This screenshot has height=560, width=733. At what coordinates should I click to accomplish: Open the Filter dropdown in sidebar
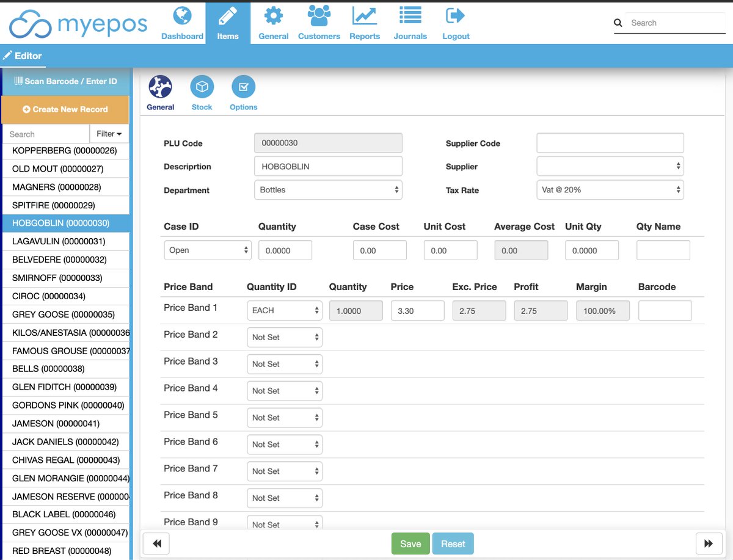[109, 134]
